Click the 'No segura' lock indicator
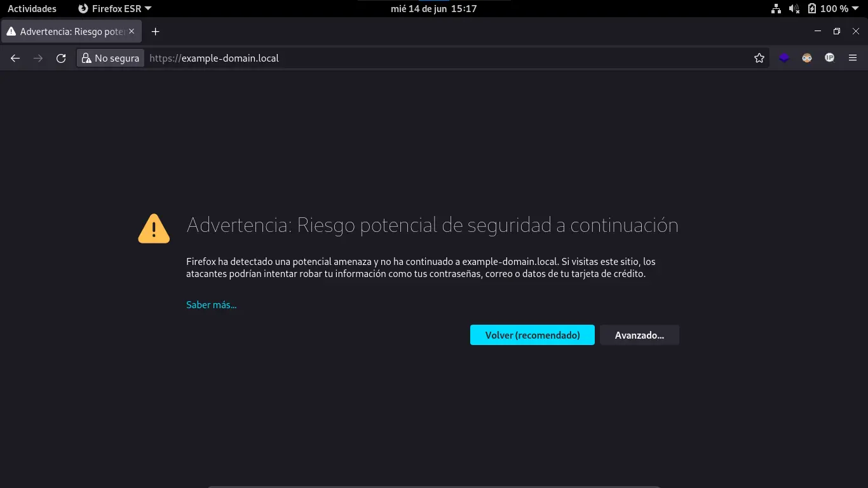This screenshot has height=488, width=868. pos(111,58)
